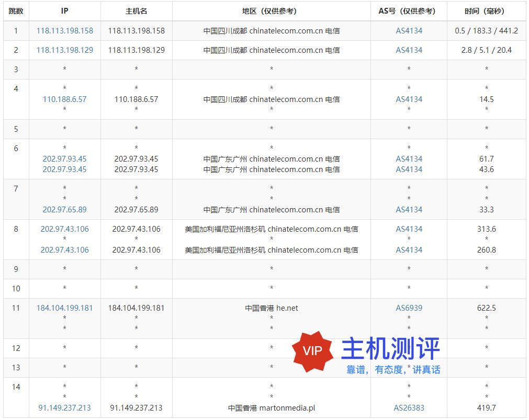Select region 中国广东广州 text on 33.3 ms line
This screenshot has width=529, height=420.
click(x=272, y=210)
